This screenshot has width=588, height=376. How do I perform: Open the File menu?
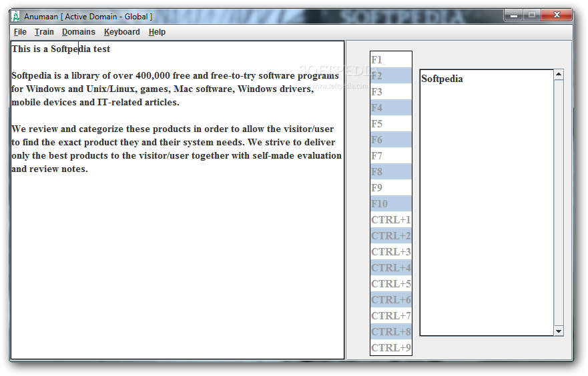click(20, 32)
